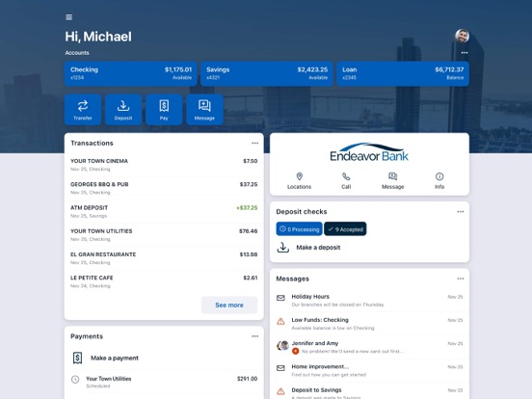Viewport: 532px width, 399px height.
Task: Open Messages card options menu
Action: (461, 279)
